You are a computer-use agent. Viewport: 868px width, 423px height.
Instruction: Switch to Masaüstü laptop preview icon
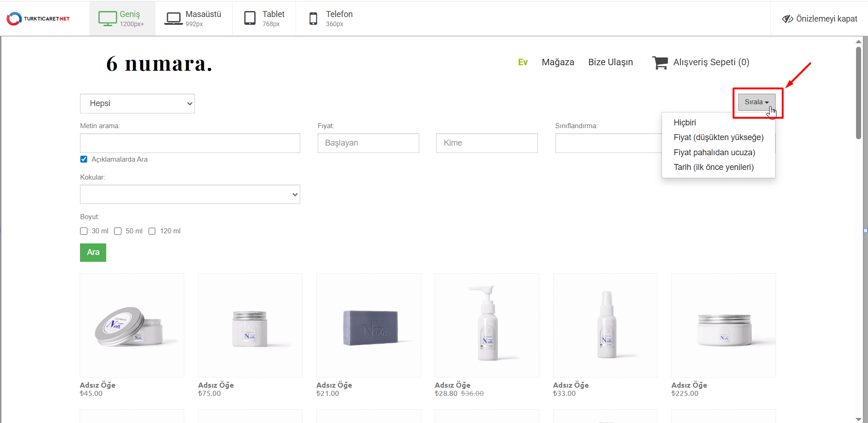[x=173, y=18]
